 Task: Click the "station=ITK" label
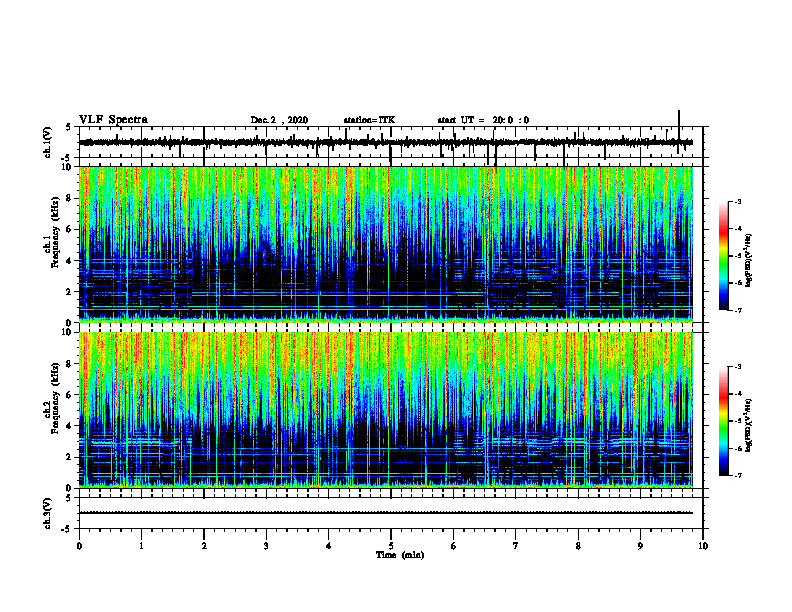pos(369,120)
